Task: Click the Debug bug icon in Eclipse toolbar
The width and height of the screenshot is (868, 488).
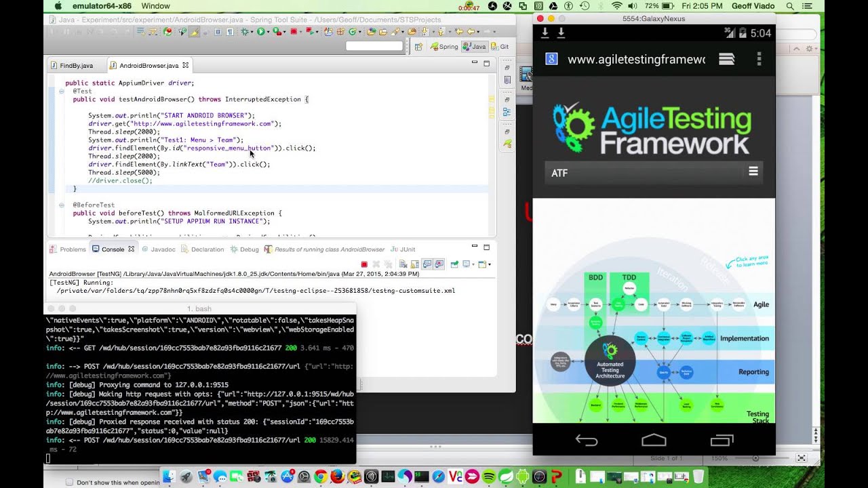Action: pyautogui.click(x=245, y=31)
